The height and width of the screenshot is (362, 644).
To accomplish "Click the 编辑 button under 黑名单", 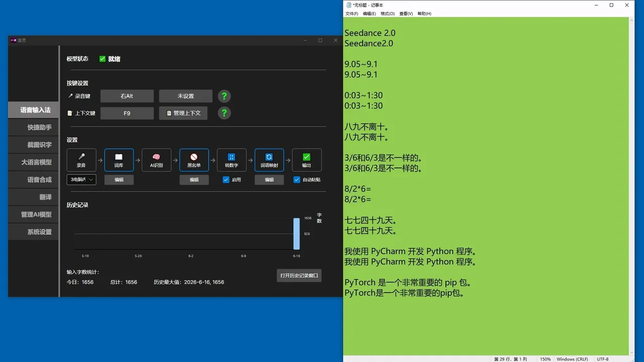I will (194, 179).
